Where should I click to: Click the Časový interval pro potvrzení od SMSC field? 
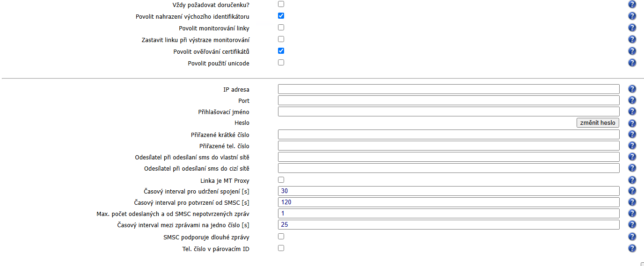pyautogui.click(x=448, y=202)
